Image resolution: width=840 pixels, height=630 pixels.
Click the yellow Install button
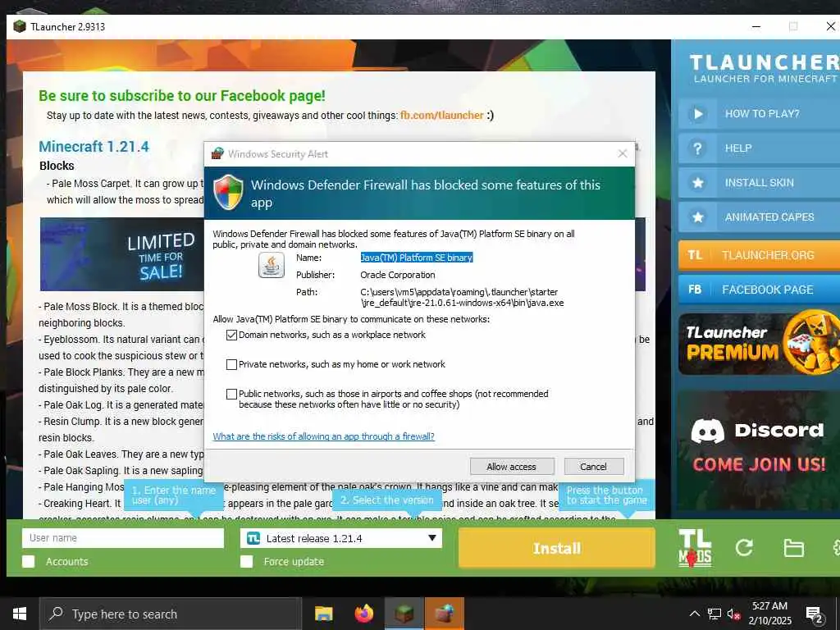pyautogui.click(x=557, y=547)
